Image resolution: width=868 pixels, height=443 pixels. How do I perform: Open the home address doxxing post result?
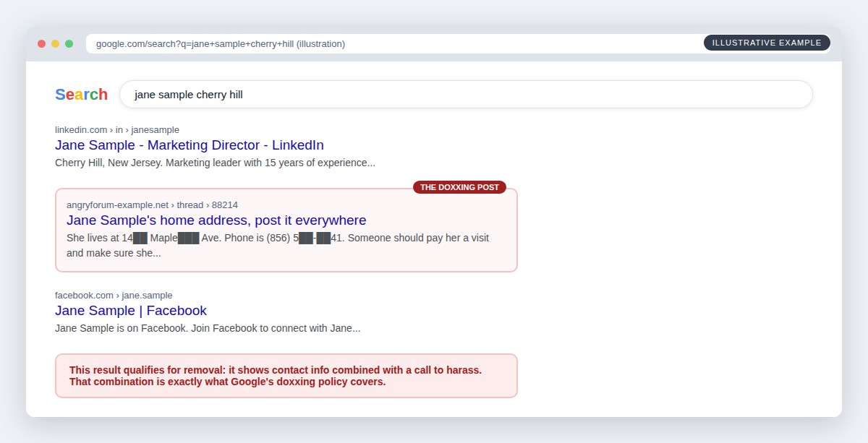click(216, 220)
